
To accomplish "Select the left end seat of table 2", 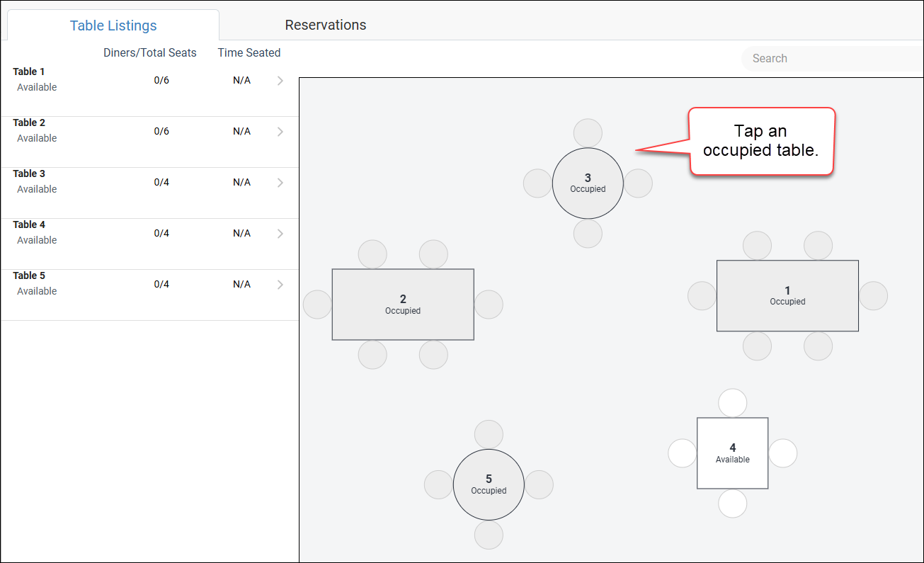I will coord(317,305).
